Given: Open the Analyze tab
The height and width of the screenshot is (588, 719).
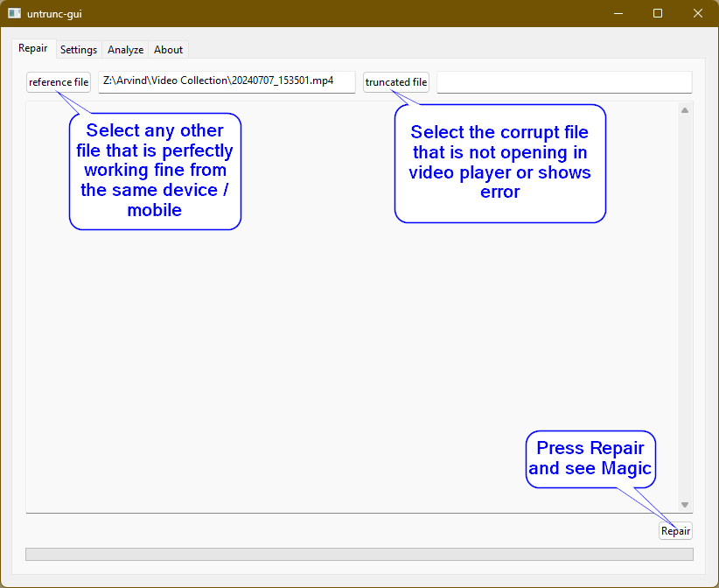Looking at the screenshot, I should point(125,50).
